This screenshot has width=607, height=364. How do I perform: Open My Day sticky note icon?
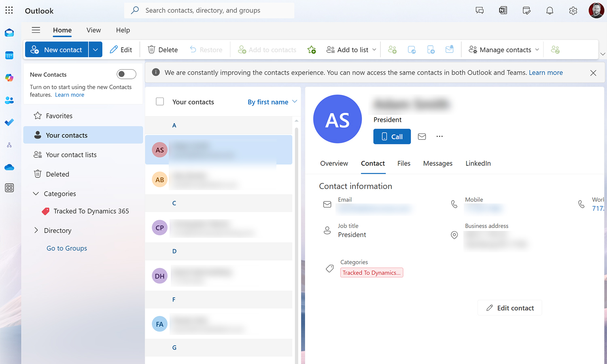click(526, 11)
